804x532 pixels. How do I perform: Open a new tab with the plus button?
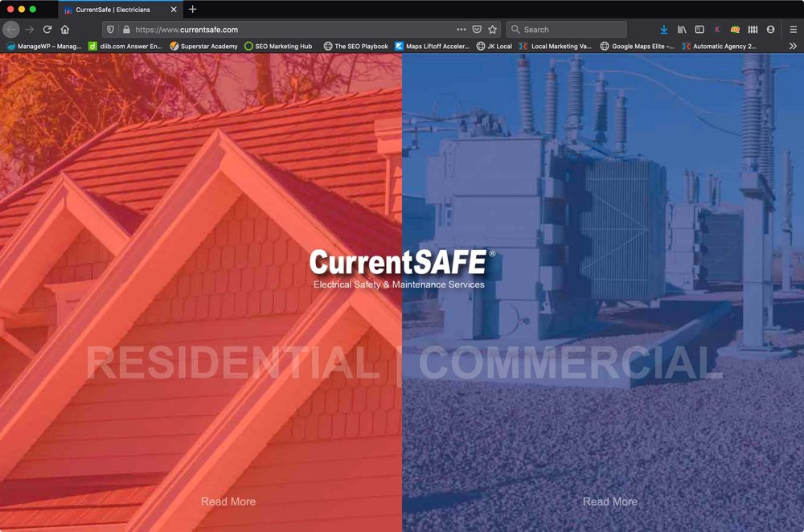(x=192, y=9)
